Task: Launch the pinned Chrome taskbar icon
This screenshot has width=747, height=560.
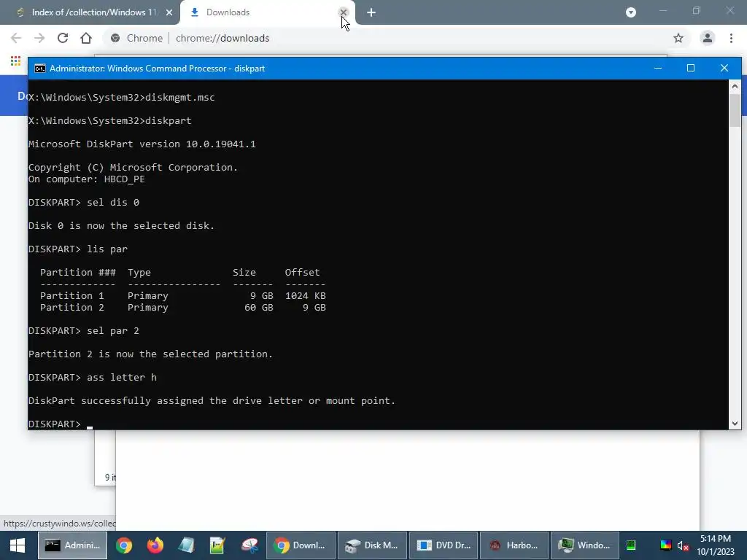Action: (x=124, y=545)
